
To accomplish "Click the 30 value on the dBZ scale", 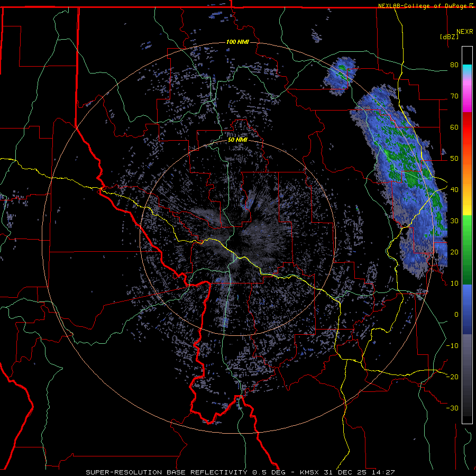I will point(454,221).
